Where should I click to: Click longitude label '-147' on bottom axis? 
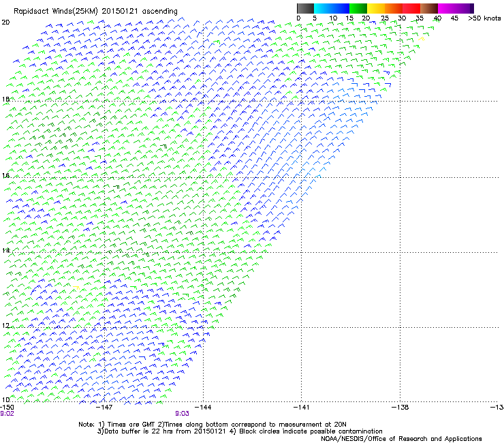[x=104, y=408]
